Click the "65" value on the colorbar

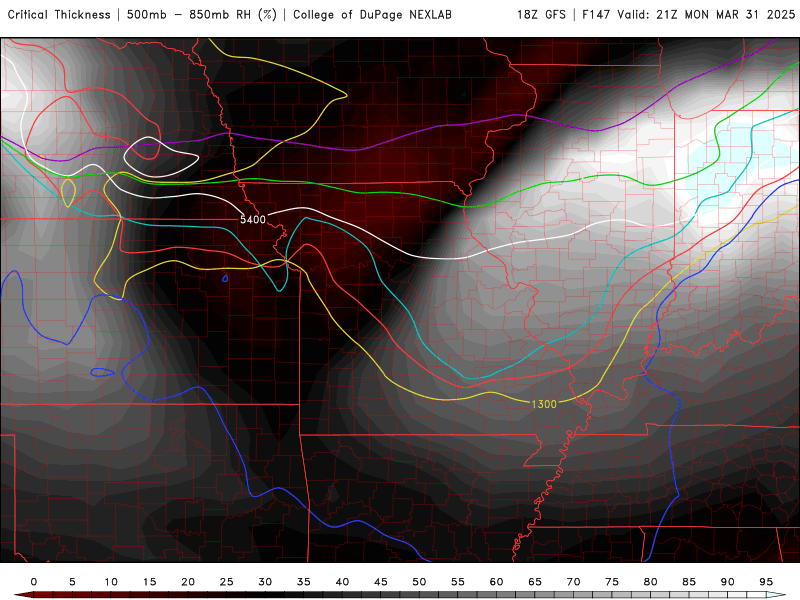(x=535, y=582)
